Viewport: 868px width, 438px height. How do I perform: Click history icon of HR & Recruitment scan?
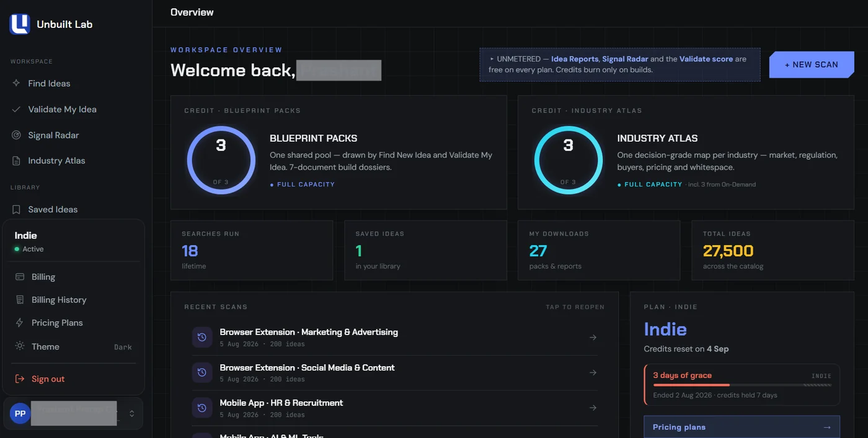pos(201,408)
